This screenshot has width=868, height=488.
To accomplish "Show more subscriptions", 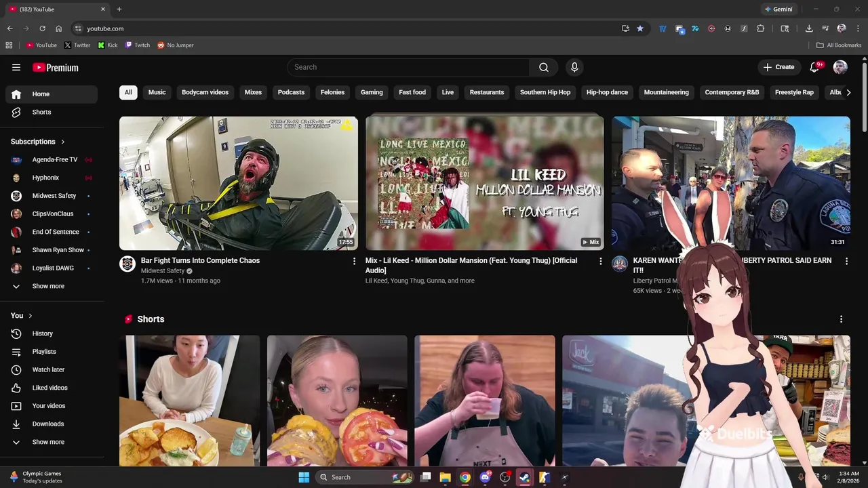I will (49, 286).
